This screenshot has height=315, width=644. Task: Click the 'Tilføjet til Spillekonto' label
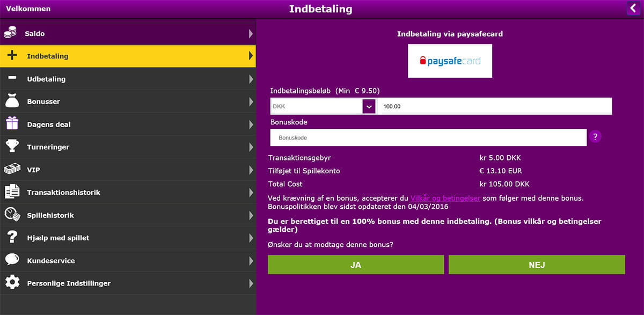coord(304,171)
